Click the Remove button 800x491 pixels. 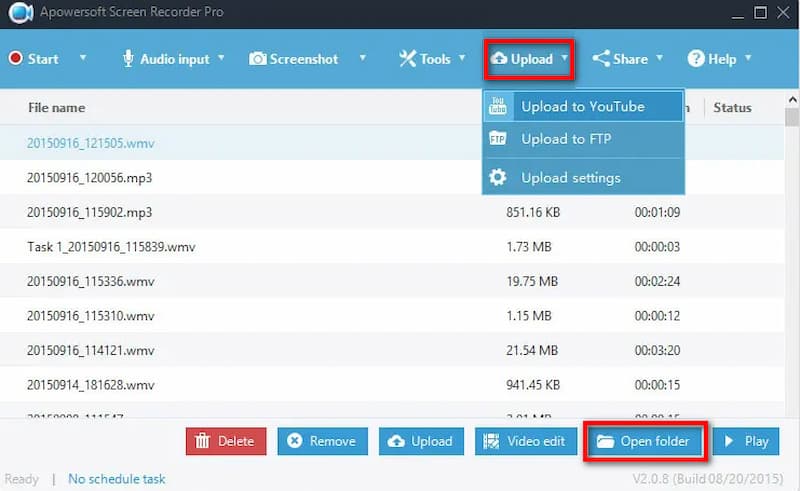[322, 441]
